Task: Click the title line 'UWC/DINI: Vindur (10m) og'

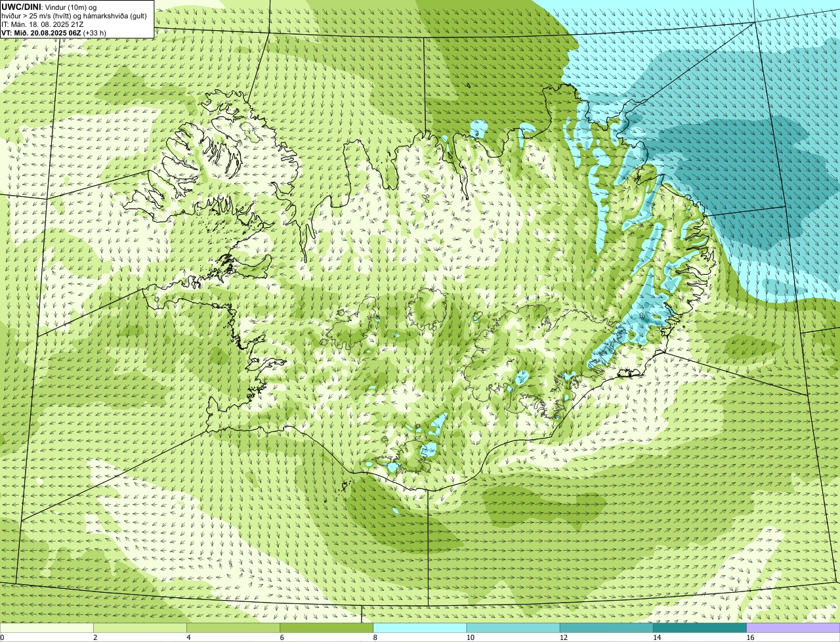Action: [x=49, y=7]
